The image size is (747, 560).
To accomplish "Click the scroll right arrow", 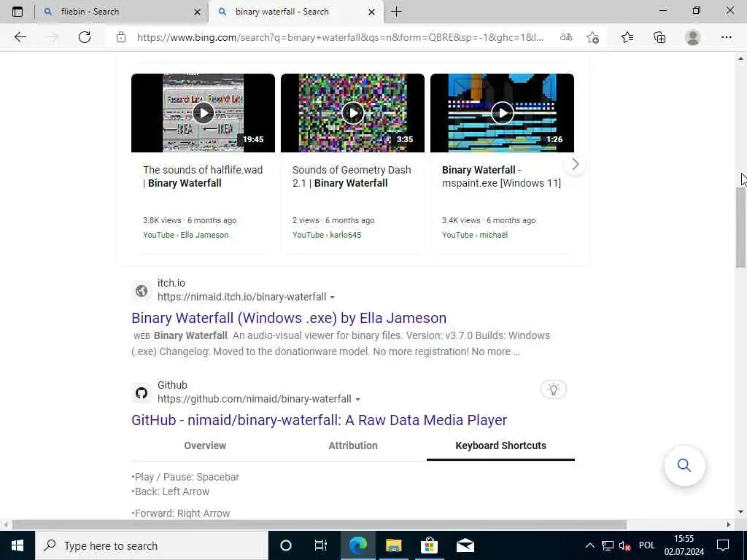I will click(728, 524).
